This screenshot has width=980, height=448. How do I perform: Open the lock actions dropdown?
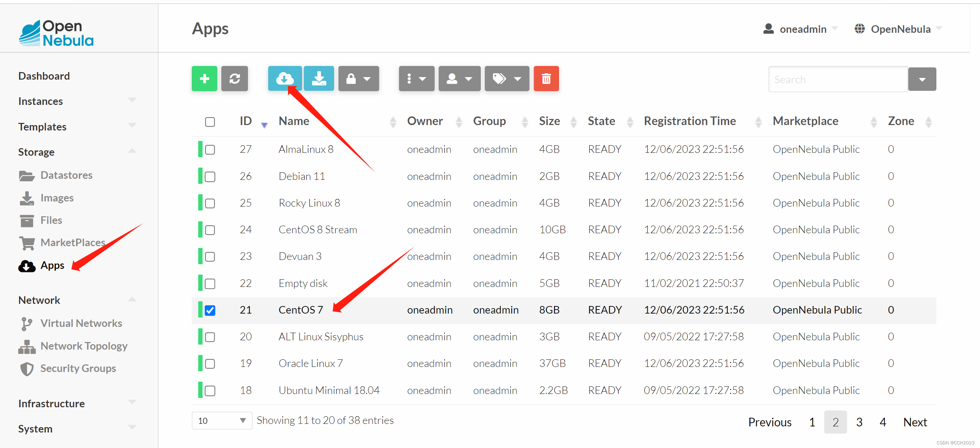click(358, 79)
